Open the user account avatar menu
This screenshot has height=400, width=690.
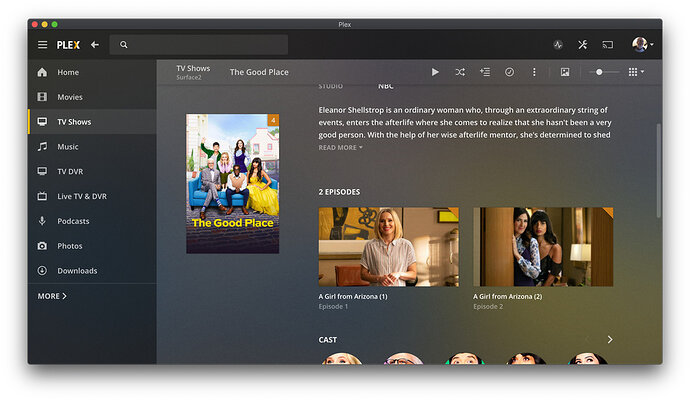pyautogui.click(x=642, y=44)
